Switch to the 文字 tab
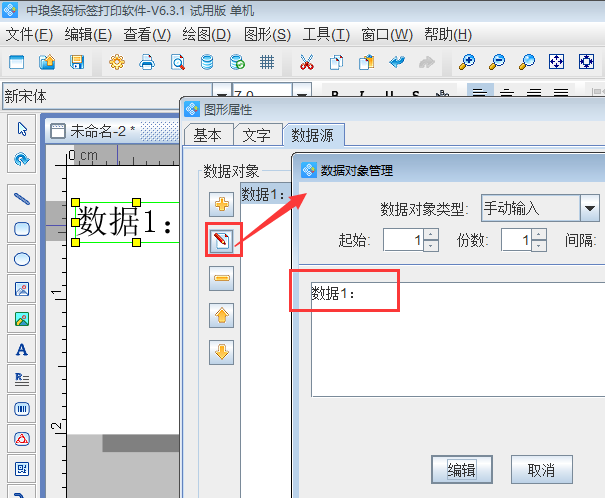 tap(257, 135)
